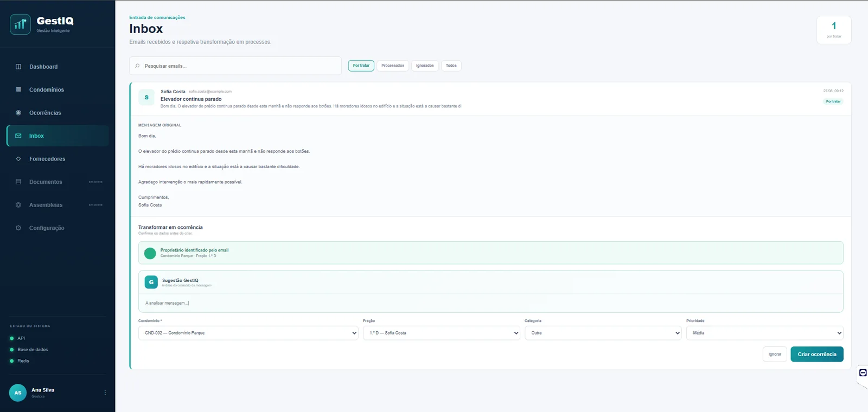Expand the Categoria dropdown showing Outra
Viewport: 868px width, 412px height.
pos(603,333)
